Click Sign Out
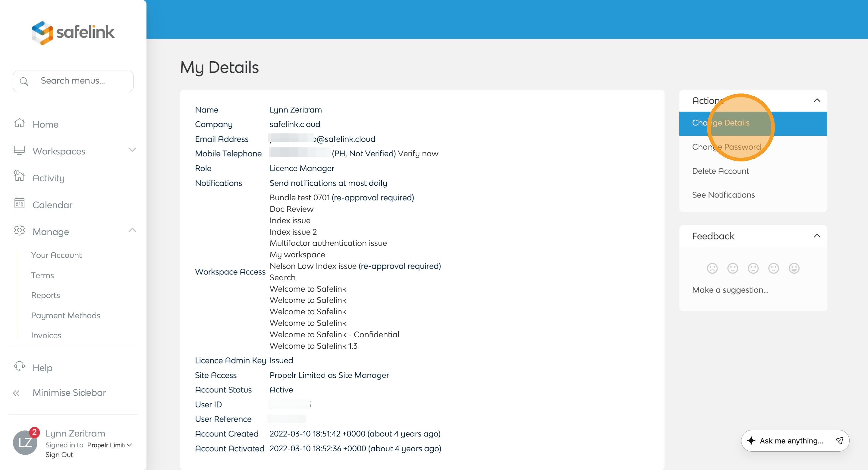The width and height of the screenshot is (868, 470). click(x=59, y=455)
